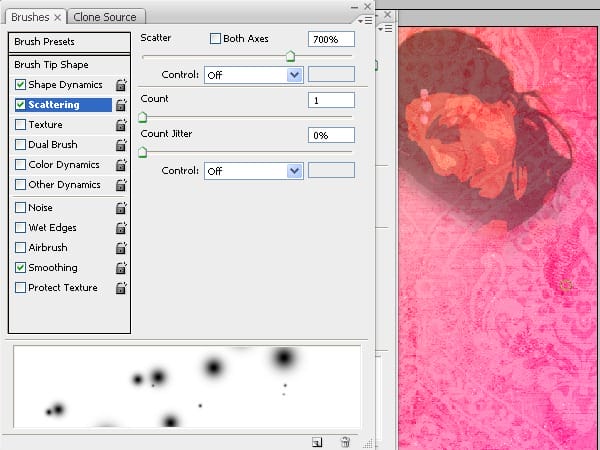Toggle lock icon for Shape Dynamics

tap(121, 85)
